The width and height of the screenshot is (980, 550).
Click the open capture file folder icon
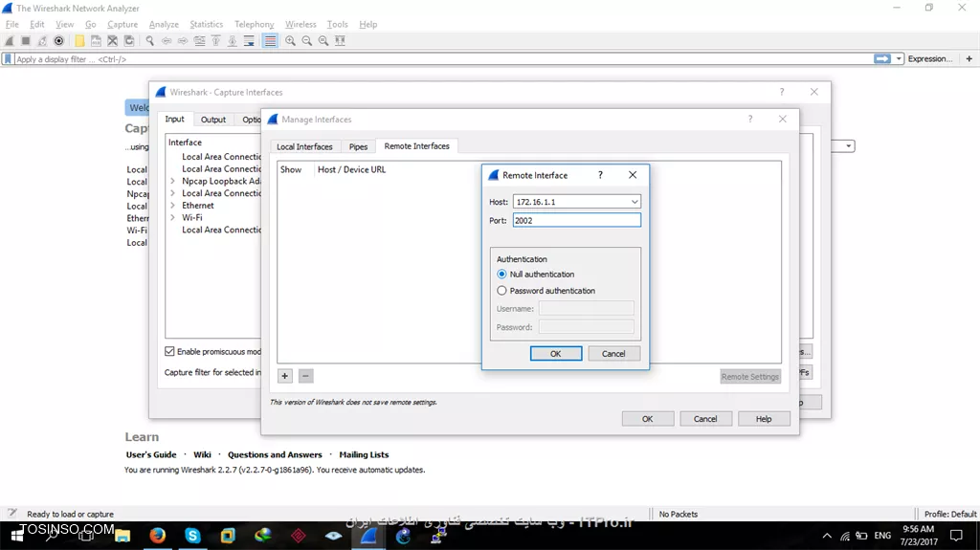click(79, 40)
